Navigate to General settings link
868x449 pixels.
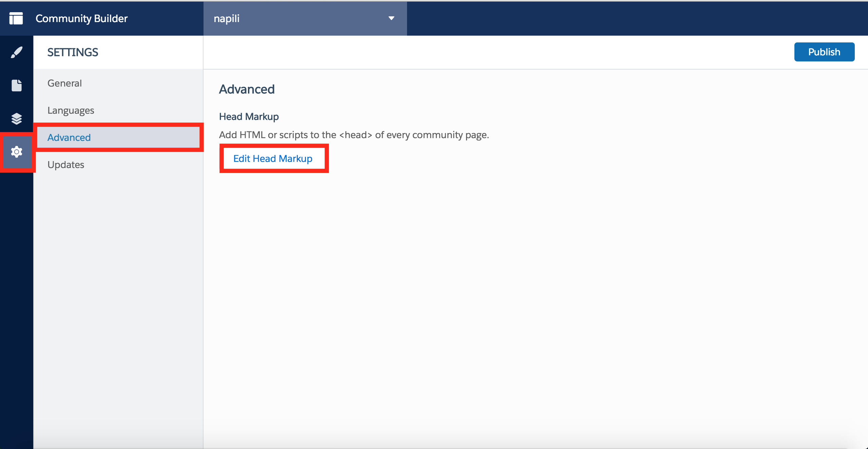pyautogui.click(x=64, y=82)
